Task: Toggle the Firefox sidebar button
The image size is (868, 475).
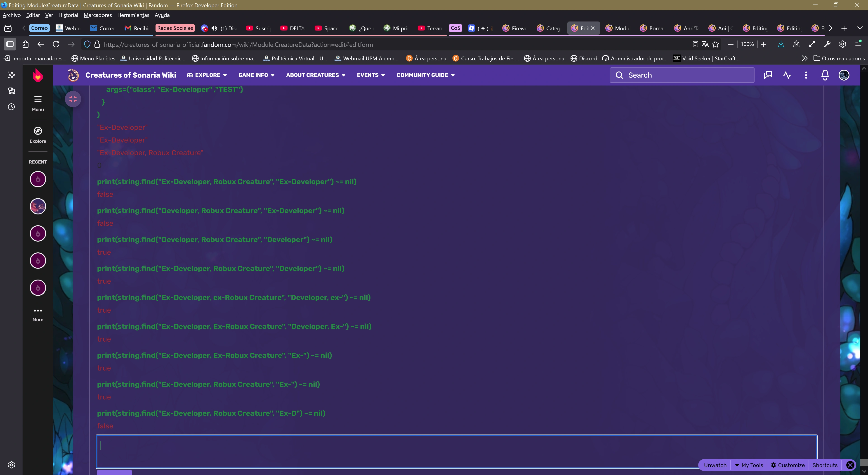Action: coord(10,44)
